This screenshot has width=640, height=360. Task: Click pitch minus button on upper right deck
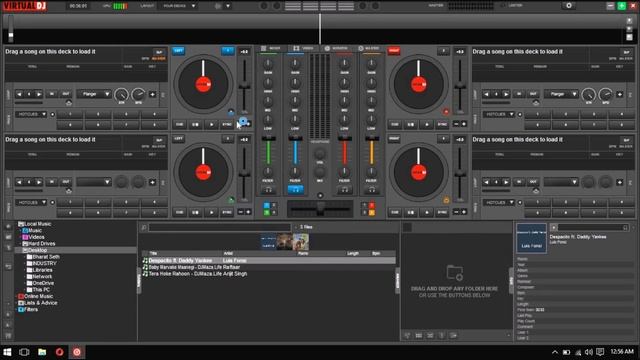click(456, 124)
